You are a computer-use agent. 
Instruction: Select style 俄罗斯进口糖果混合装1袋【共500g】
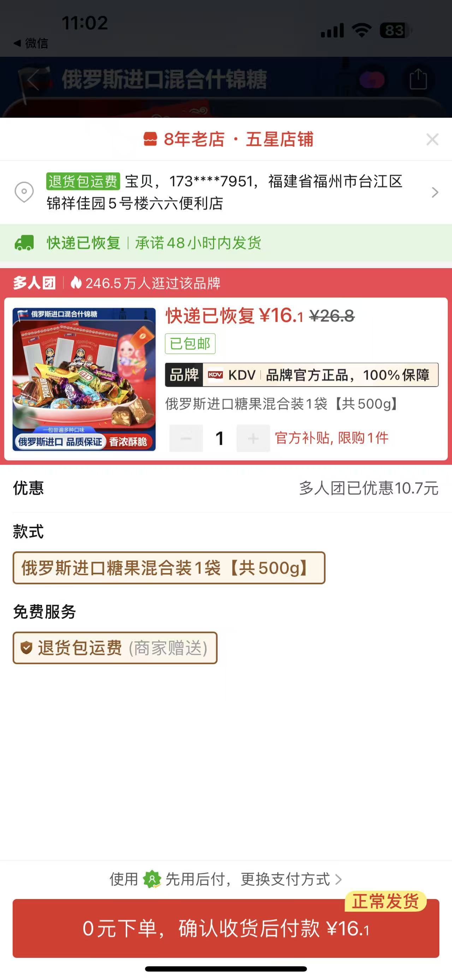tap(169, 568)
